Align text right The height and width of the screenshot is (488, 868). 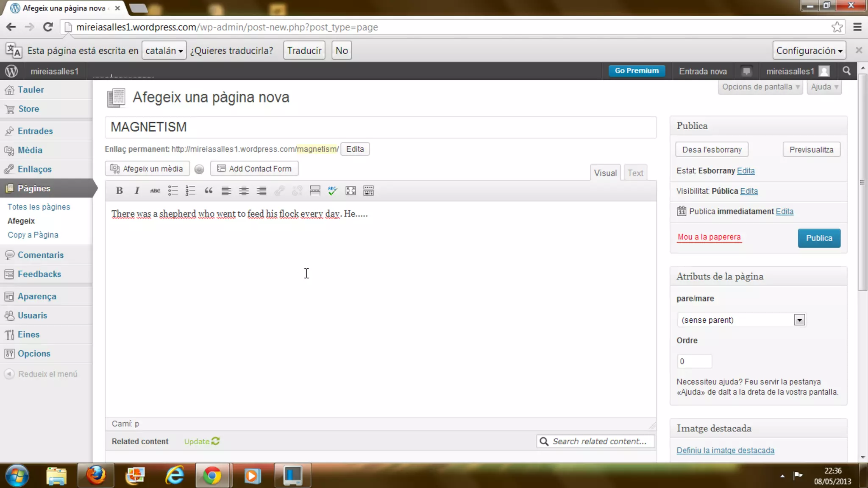click(262, 191)
